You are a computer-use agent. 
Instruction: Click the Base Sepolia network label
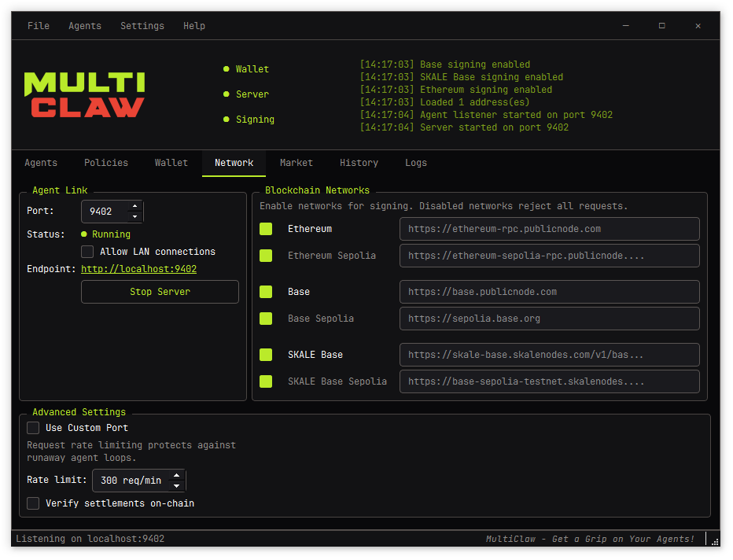click(321, 319)
